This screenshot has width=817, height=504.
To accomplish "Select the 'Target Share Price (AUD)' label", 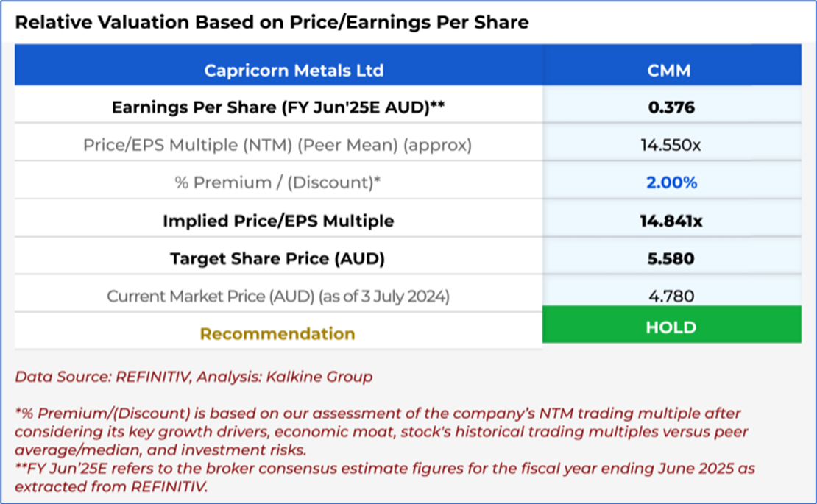I will (277, 258).
